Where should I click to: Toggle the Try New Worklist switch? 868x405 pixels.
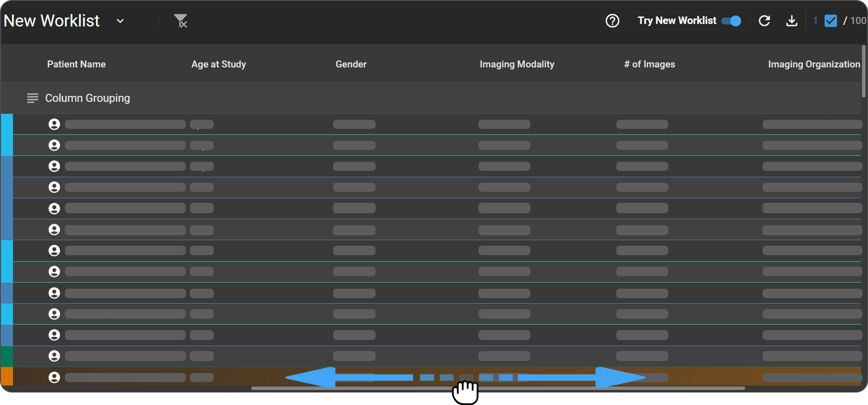(731, 21)
